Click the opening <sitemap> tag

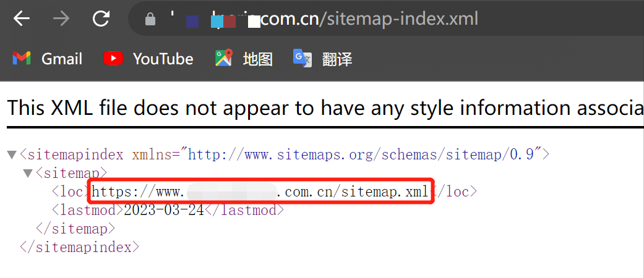(x=72, y=172)
